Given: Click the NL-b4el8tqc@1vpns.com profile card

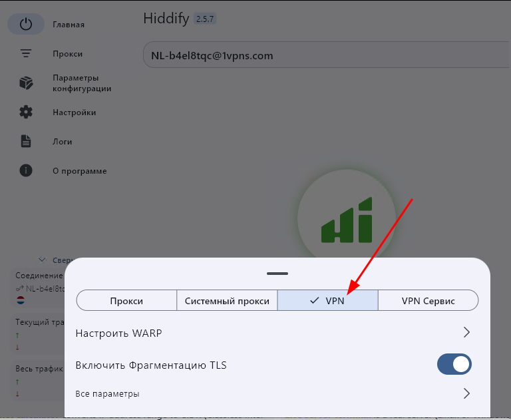Looking at the screenshot, I should pos(326,56).
